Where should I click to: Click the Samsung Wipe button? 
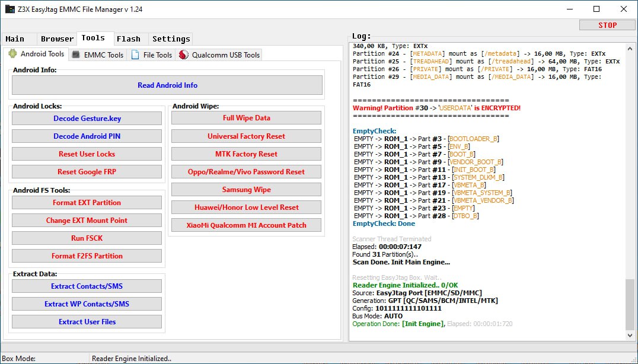point(246,190)
